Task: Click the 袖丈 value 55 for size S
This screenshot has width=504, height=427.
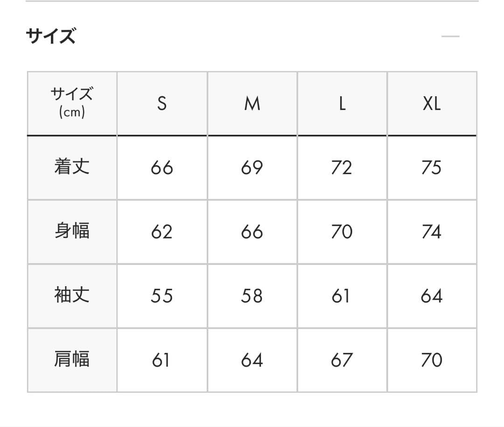Action: [161, 295]
